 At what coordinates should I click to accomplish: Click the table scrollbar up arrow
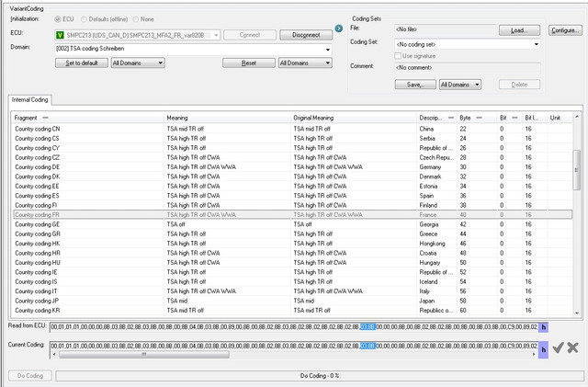[x=576, y=117]
